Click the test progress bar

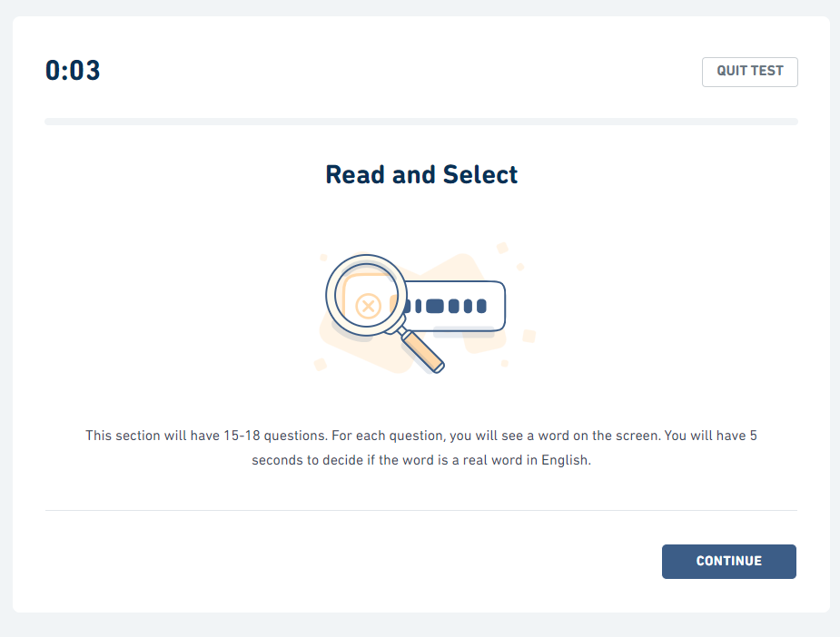point(420,122)
